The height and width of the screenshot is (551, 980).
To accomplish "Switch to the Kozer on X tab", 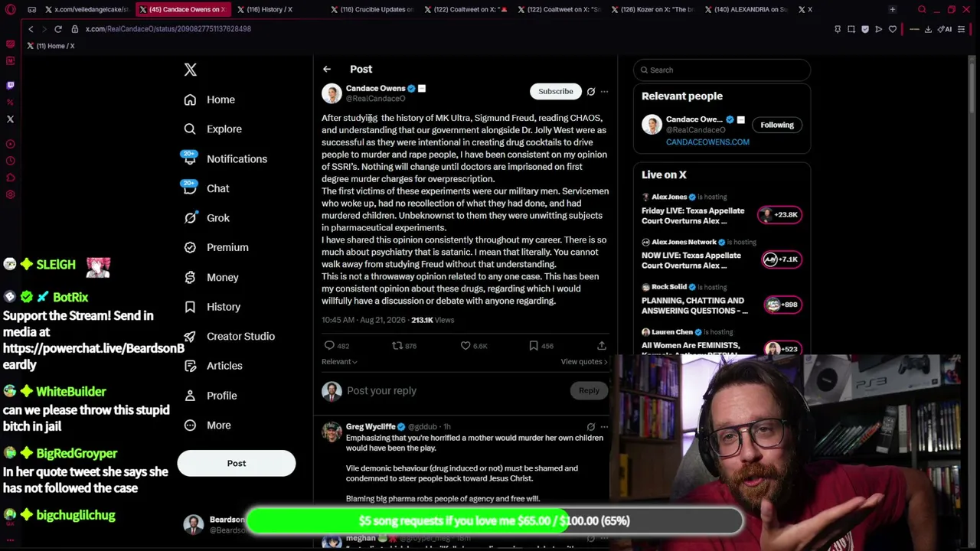I will pyautogui.click(x=653, y=9).
